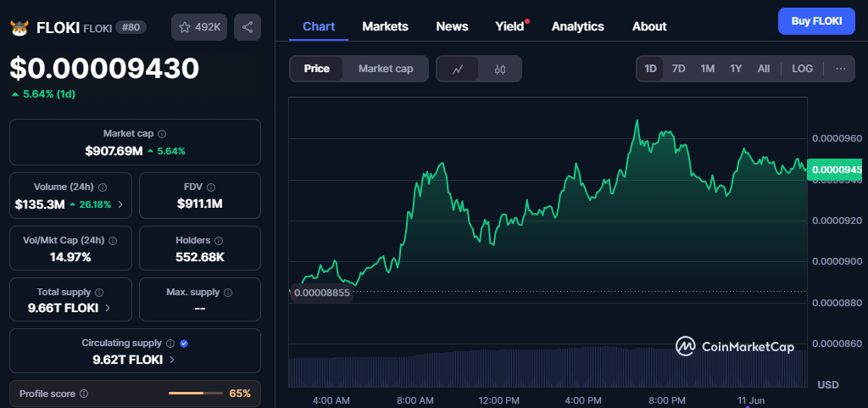Screen dimensions: 868x408
Task: Click the Max. supply info icon
Action: 228,293
